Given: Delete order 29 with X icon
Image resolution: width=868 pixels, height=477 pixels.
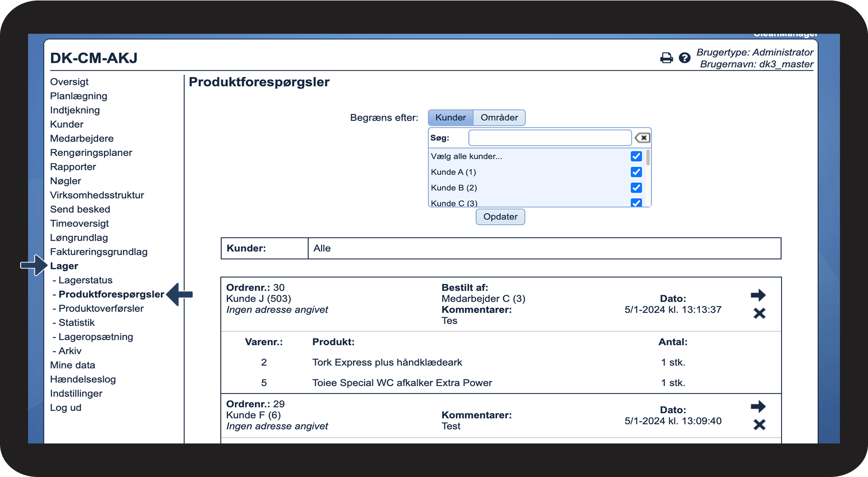Looking at the screenshot, I should tap(759, 425).
